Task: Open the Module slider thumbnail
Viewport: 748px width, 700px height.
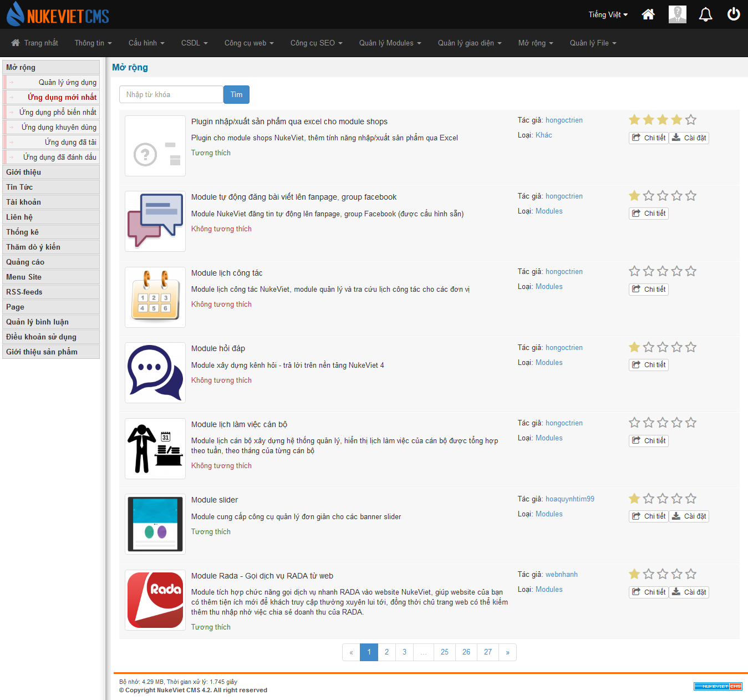Action: click(155, 524)
